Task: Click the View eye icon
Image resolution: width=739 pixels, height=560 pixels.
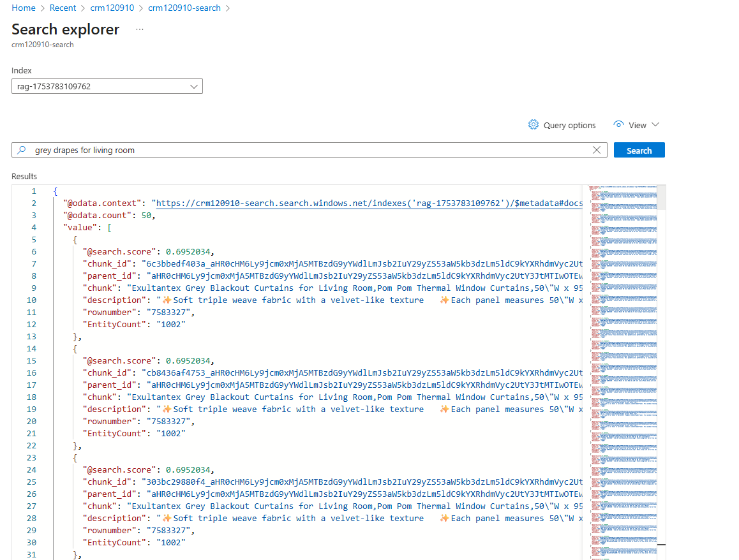Action: pos(618,124)
